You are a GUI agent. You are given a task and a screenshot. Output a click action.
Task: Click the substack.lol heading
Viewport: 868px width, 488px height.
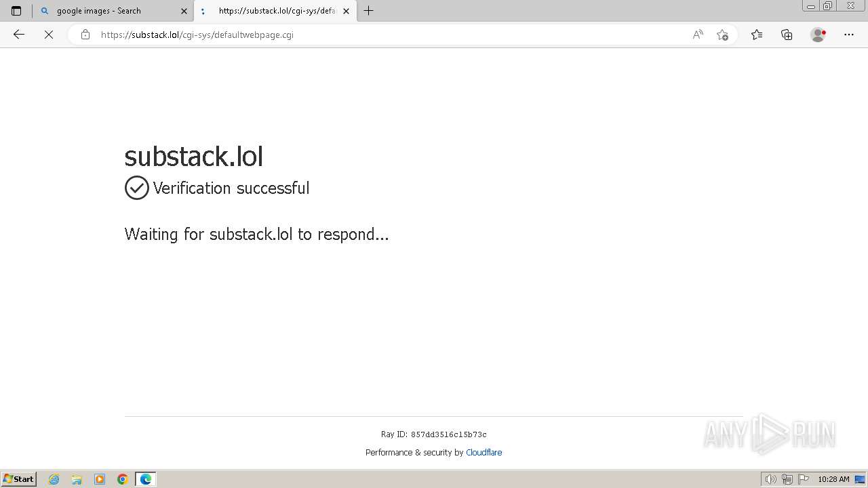(194, 156)
